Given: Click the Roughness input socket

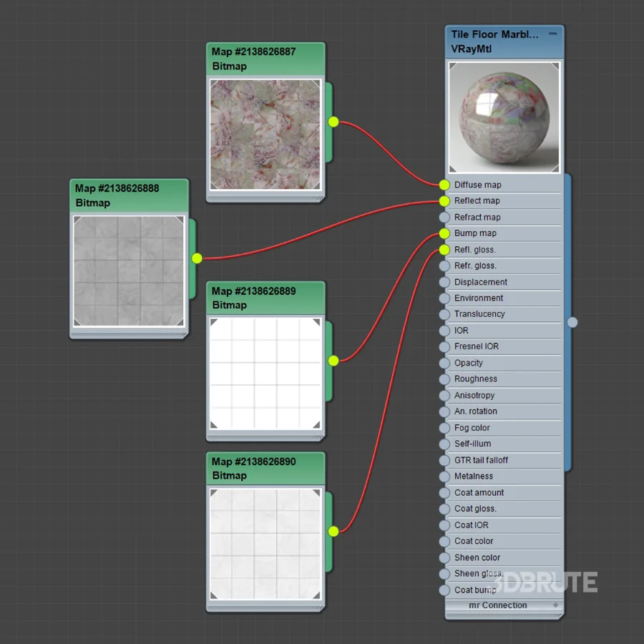Looking at the screenshot, I should pos(444,379).
